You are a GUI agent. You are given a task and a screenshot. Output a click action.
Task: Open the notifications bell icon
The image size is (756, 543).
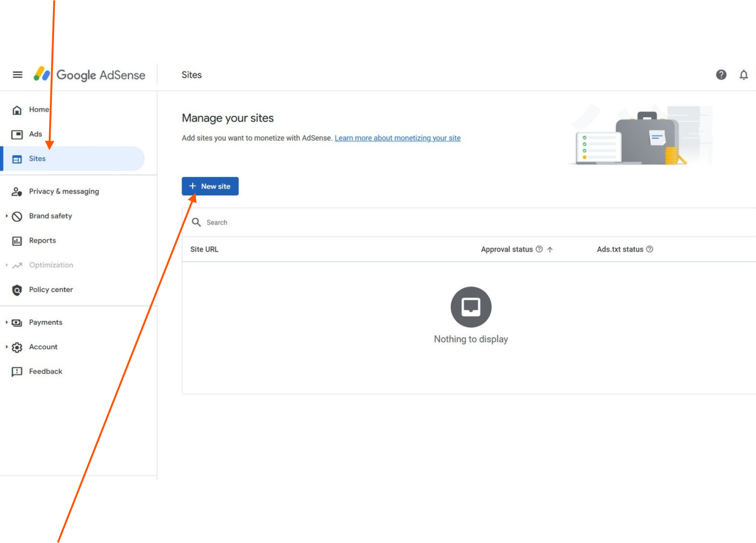pos(744,75)
